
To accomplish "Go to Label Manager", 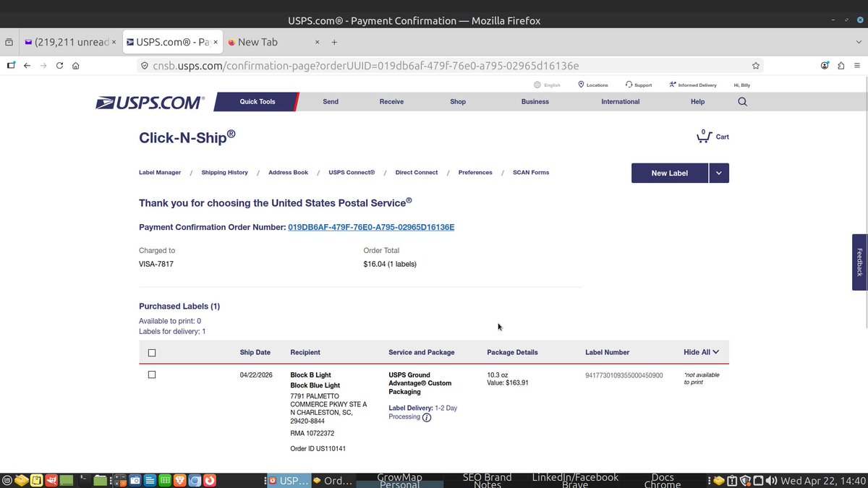I will (x=160, y=173).
